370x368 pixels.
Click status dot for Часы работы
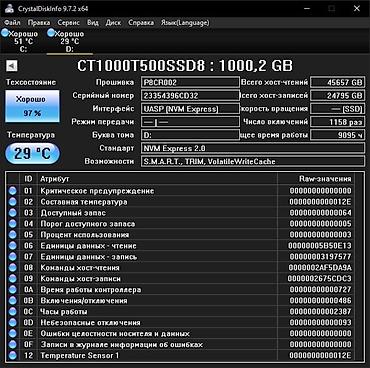13,312
